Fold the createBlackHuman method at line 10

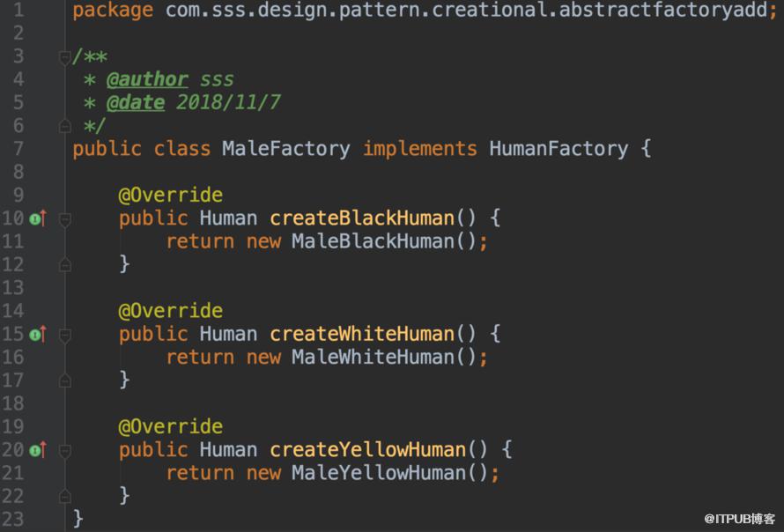click(x=64, y=219)
